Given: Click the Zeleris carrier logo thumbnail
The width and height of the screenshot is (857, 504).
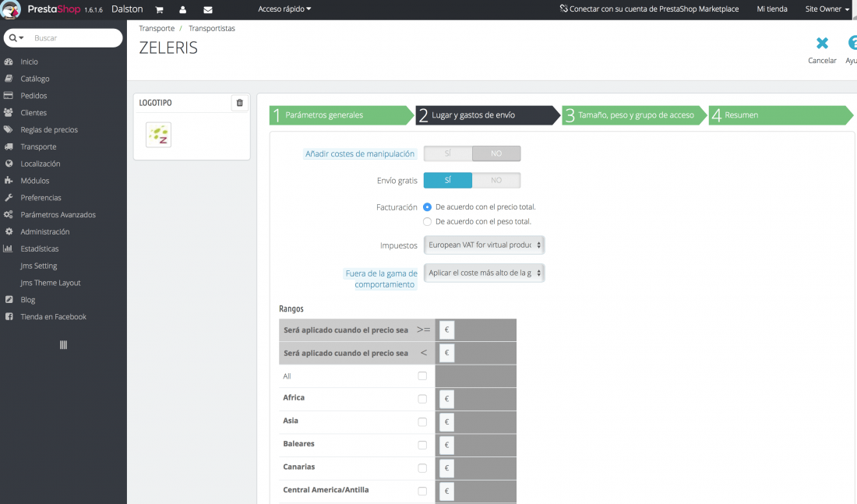Looking at the screenshot, I should 158,135.
